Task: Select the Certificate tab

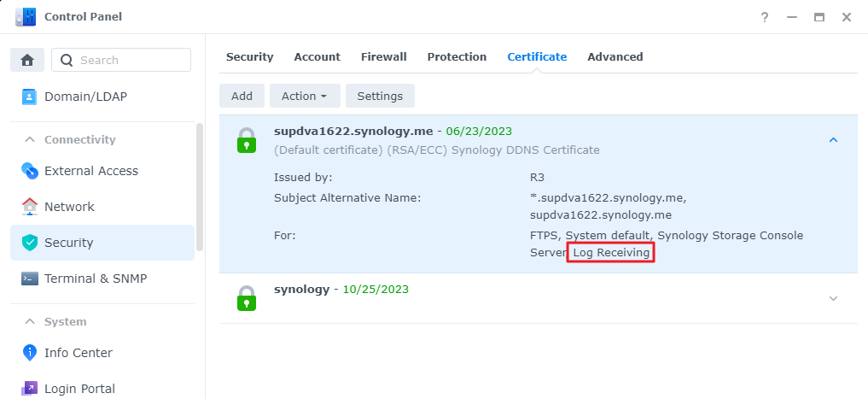Action: pyautogui.click(x=537, y=56)
